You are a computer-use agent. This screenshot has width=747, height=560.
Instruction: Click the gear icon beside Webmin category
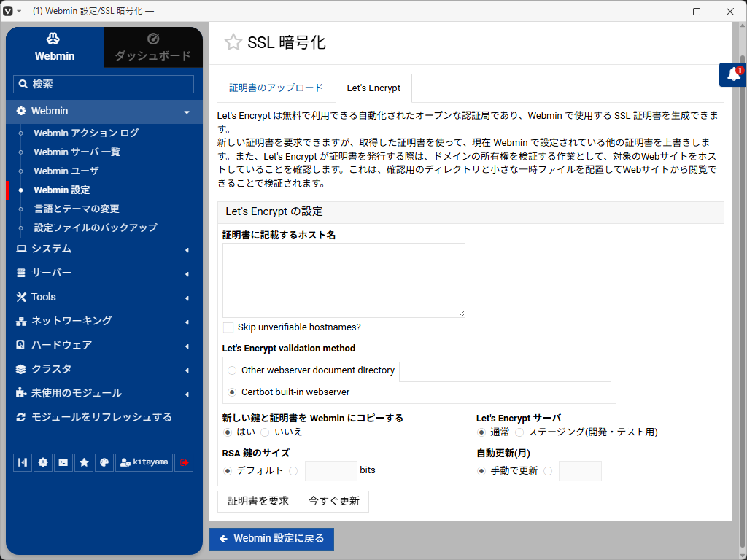[x=21, y=111]
